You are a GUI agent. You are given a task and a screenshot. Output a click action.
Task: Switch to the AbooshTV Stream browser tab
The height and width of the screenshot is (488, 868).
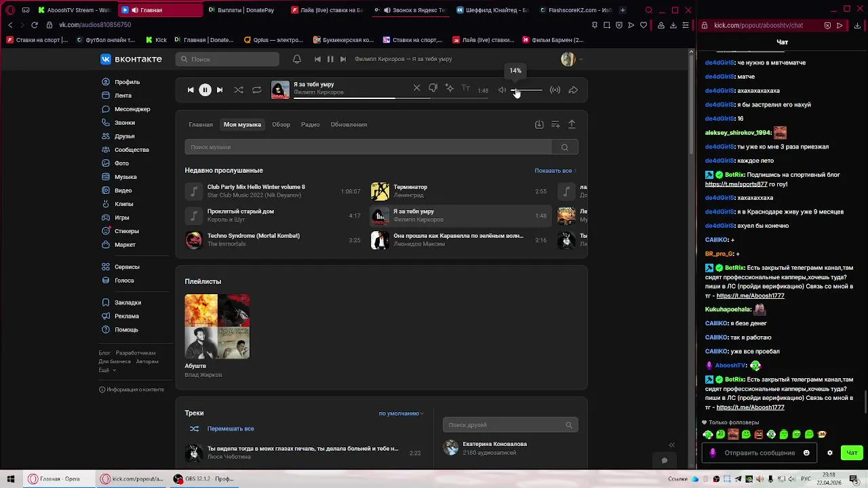[75, 10]
